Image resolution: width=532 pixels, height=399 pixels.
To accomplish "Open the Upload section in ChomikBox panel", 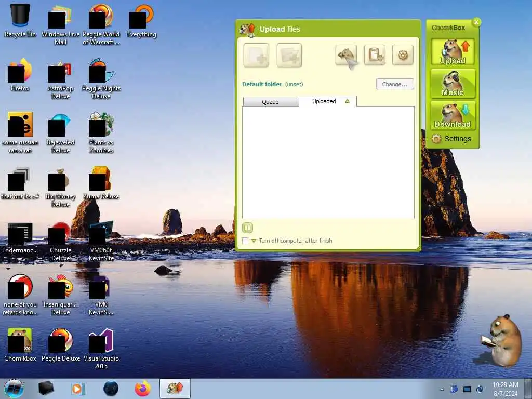I will pyautogui.click(x=453, y=52).
